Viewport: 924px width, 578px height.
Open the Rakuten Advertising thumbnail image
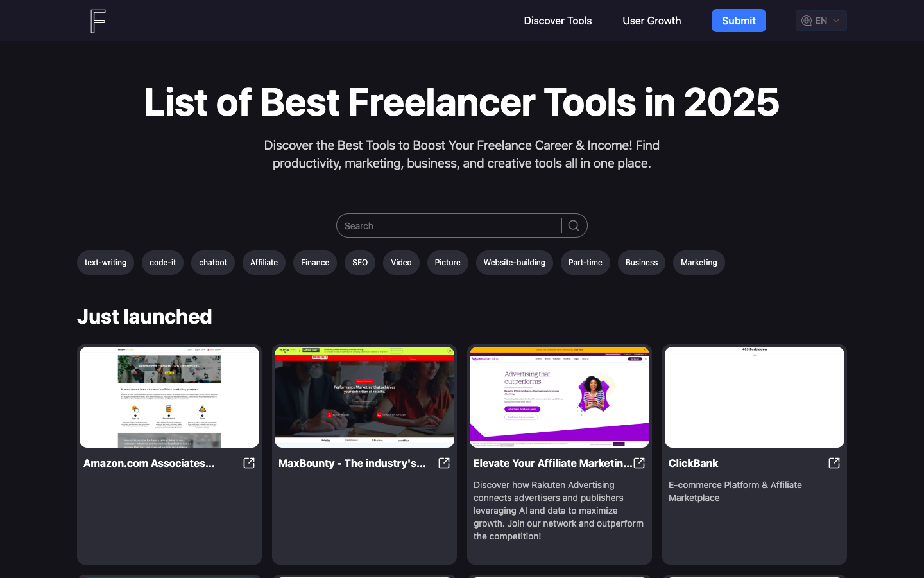[560, 397]
